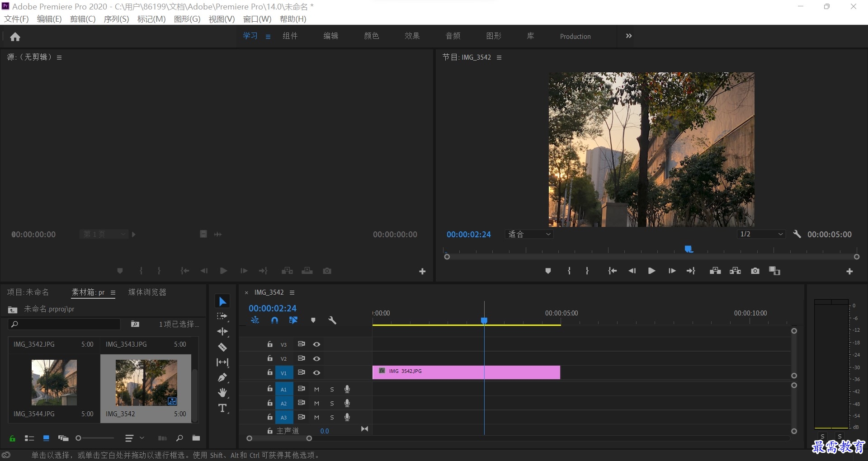Switch project panel to list view

point(29,438)
